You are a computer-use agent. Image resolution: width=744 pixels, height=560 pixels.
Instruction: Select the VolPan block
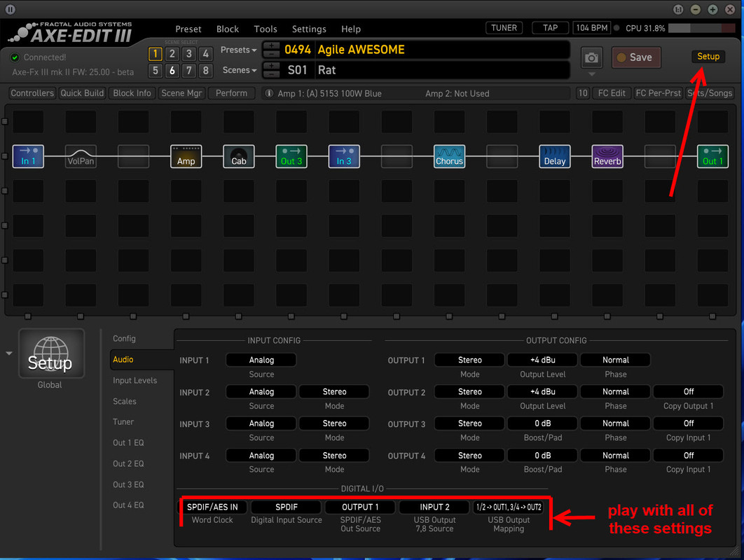pyautogui.click(x=81, y=157)
